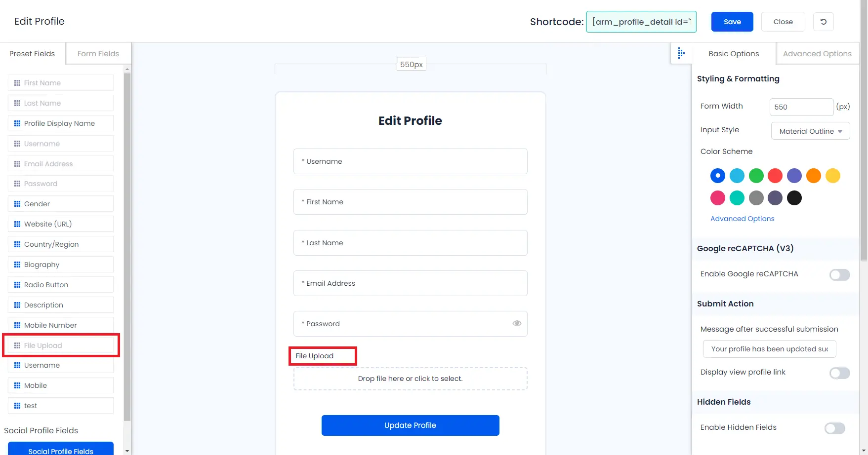Switch to the Form Fields tab

(x=98, y=54)
